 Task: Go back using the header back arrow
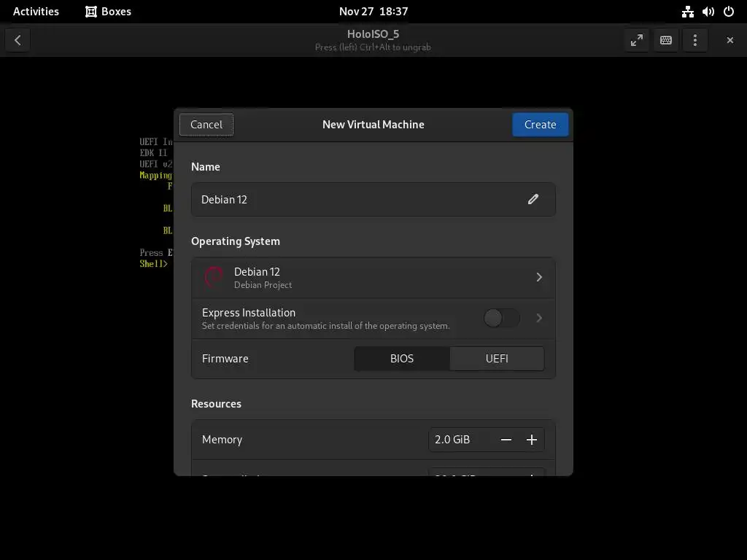18,40
